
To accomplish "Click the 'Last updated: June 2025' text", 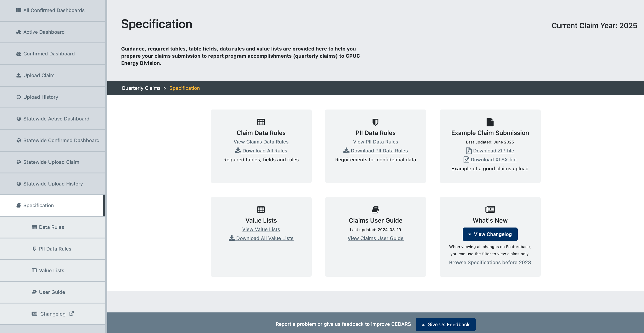I will pos(490,142).
